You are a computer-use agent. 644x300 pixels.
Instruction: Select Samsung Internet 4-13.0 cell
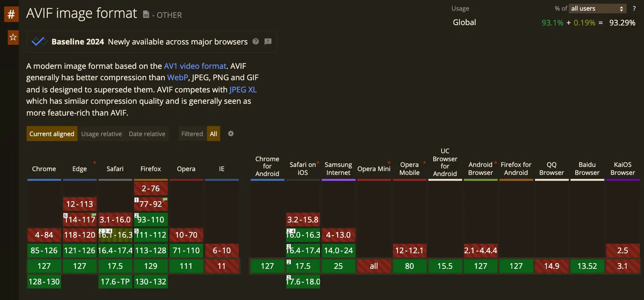[338, 235]
